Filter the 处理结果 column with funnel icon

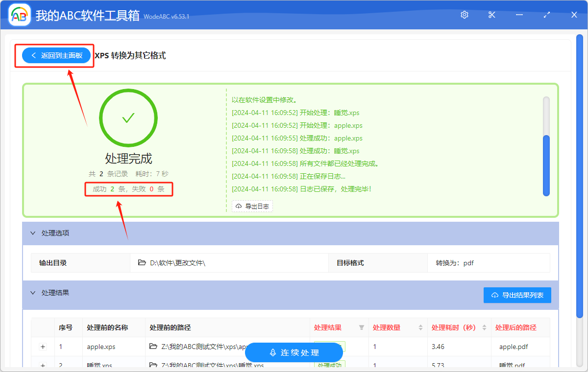(x=362, y=327)
